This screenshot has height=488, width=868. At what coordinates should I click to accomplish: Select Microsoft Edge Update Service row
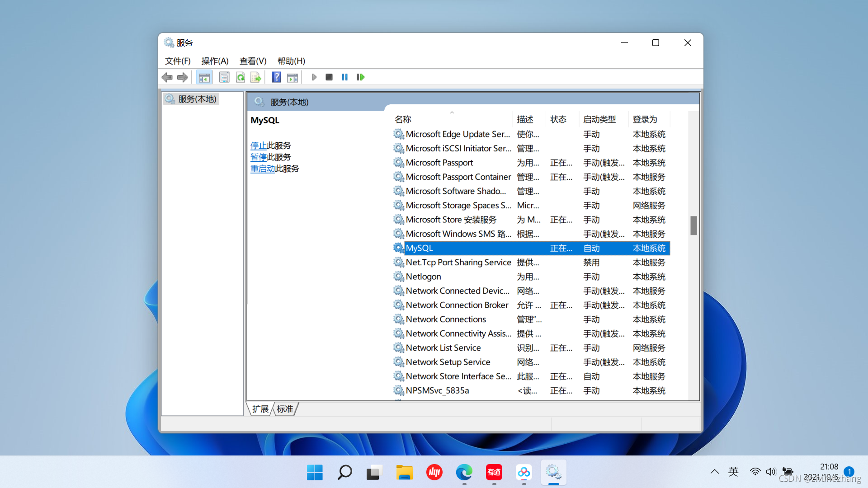[531, 134]
